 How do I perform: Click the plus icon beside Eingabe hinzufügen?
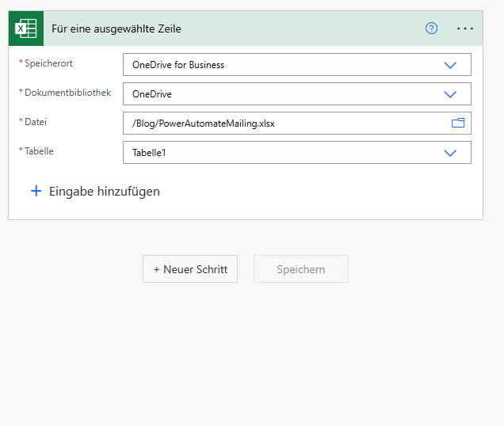point(36,191)
